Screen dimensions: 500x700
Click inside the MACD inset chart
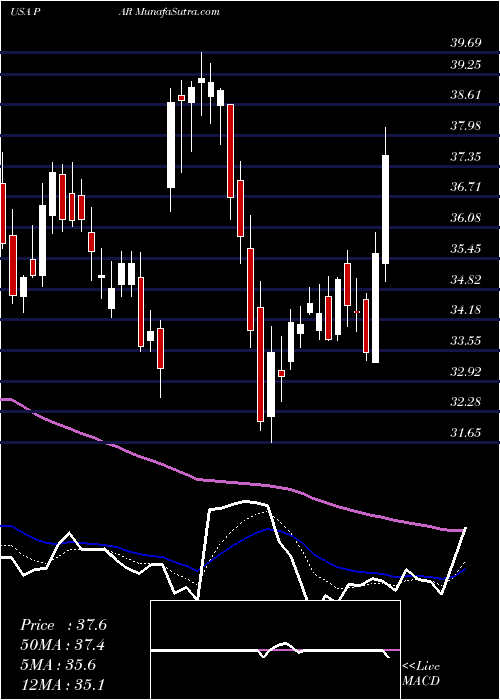[276, 650]
